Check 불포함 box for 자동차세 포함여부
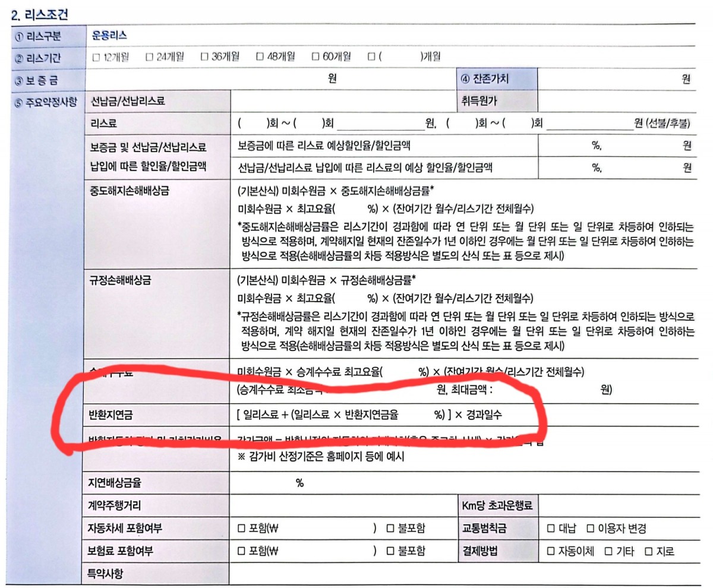The image size is (713, 588). click(x=390, y=529)
